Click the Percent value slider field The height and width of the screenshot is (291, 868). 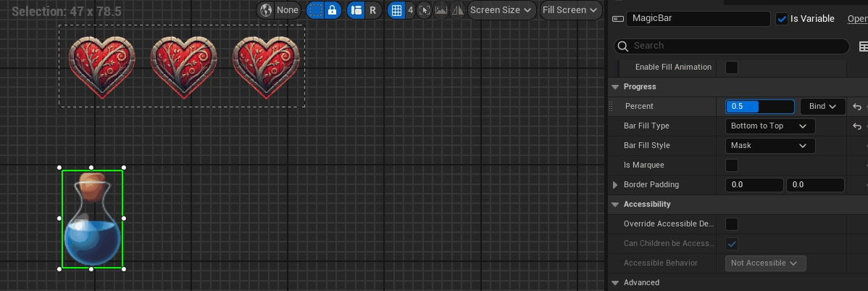(760, 107)
